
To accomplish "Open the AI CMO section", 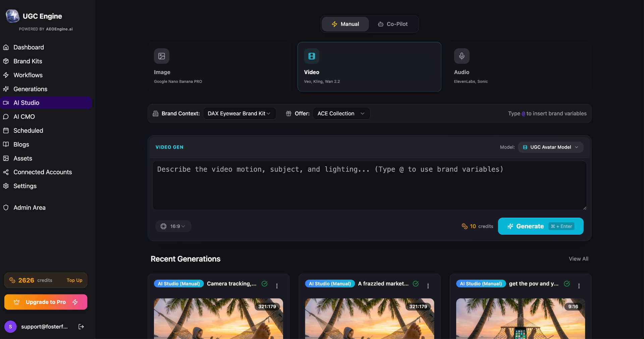I will [x=24, y=116].
